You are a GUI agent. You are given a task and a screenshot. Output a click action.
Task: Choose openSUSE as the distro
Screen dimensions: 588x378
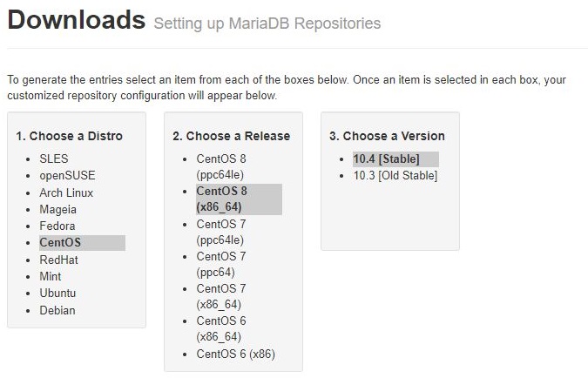pos(67,175)
